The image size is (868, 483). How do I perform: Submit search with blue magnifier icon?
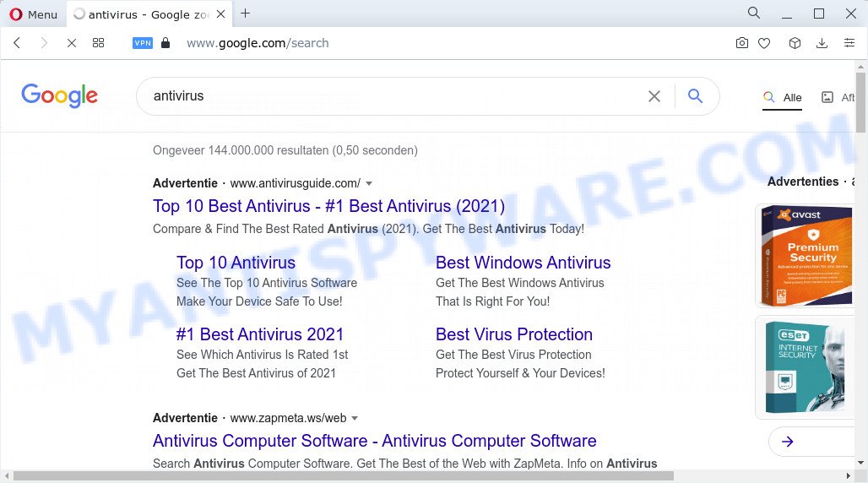[695, 95]
